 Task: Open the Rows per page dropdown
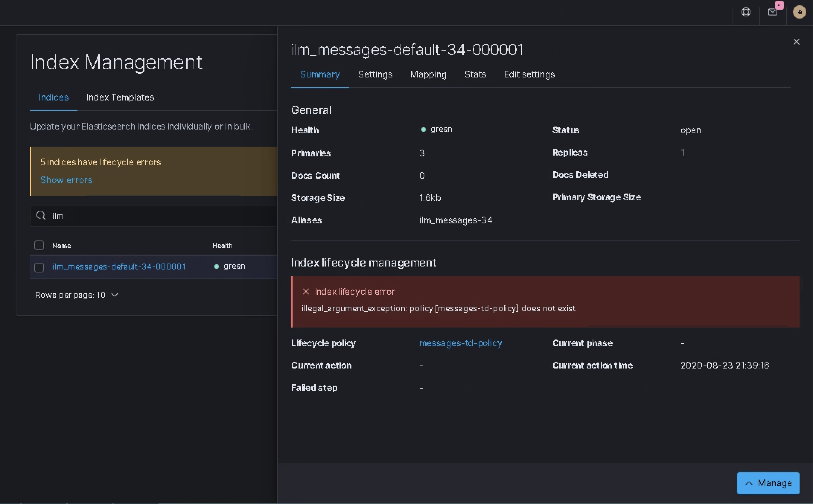[x=76, y=295]
